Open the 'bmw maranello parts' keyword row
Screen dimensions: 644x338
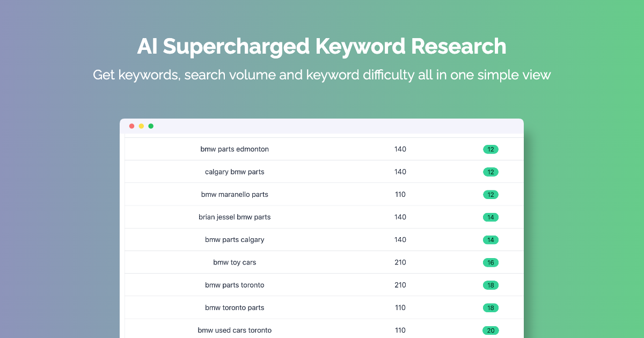point(235,195)
